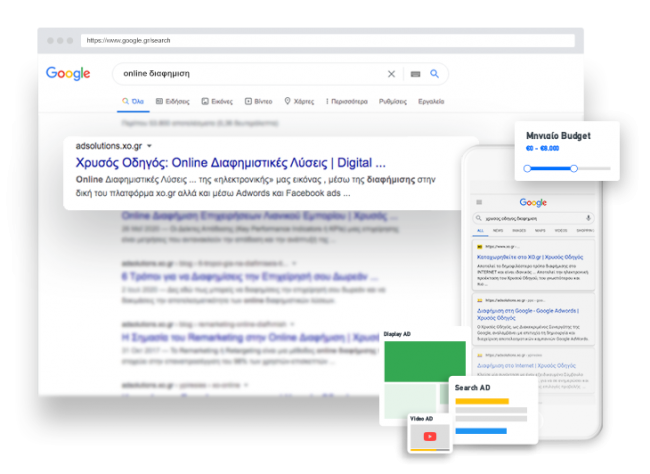Select the ALL tab on the phone
This screenshot has width=650, height=474.
[x=480, y=231]
